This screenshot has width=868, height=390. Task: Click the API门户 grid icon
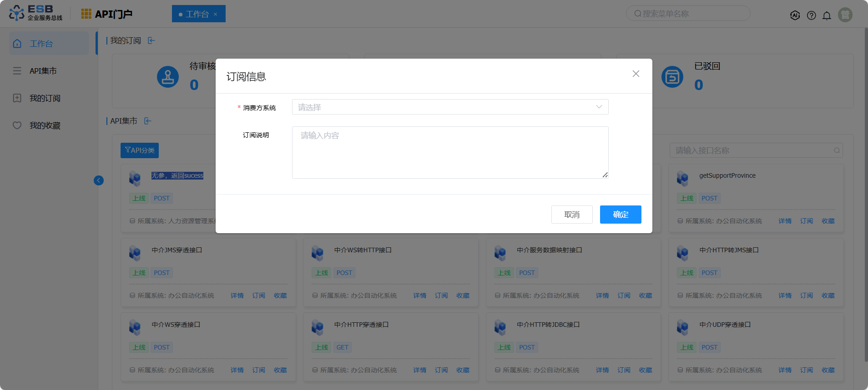86,14
